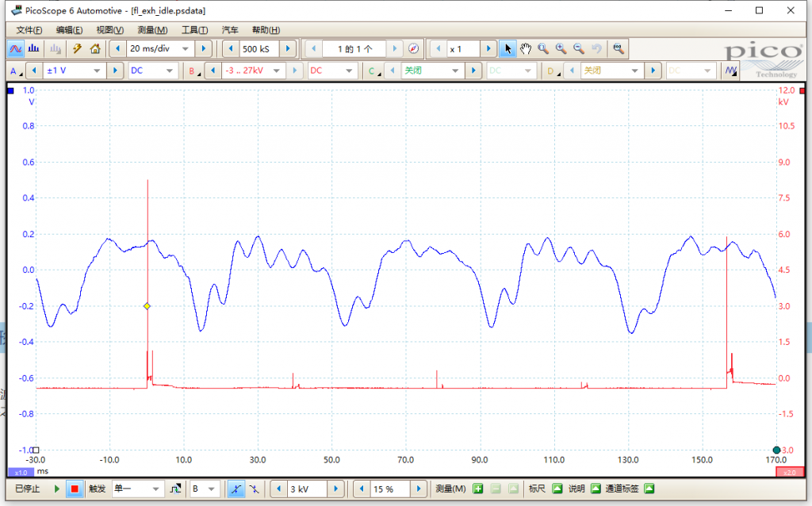Click the channel B options button
Image resolution: width=812 pixels, height=506 pixels.
click(x=193, y=71)
